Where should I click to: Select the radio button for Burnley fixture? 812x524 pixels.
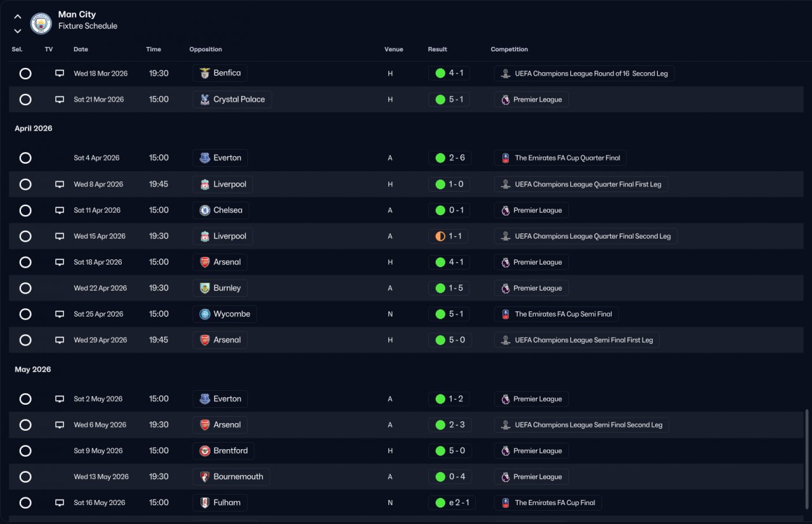[x=25, y=289]
